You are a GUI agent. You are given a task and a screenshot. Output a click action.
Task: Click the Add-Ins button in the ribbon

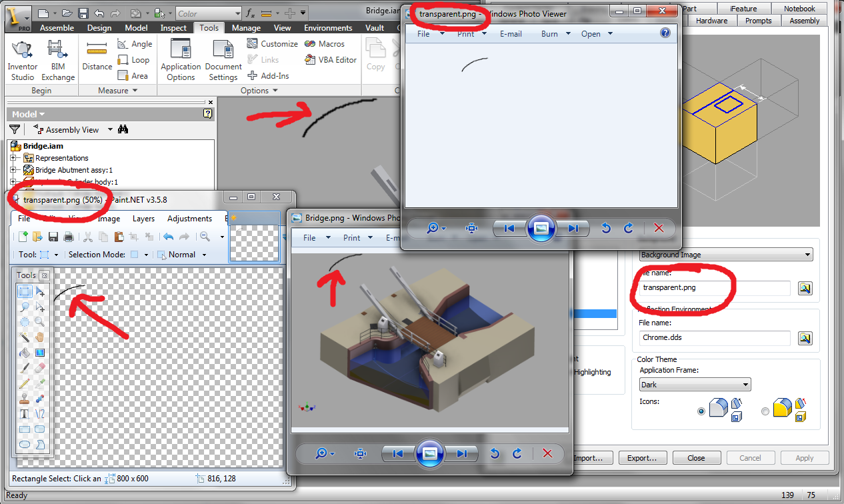pyautogui.click(x=268, y=76)
